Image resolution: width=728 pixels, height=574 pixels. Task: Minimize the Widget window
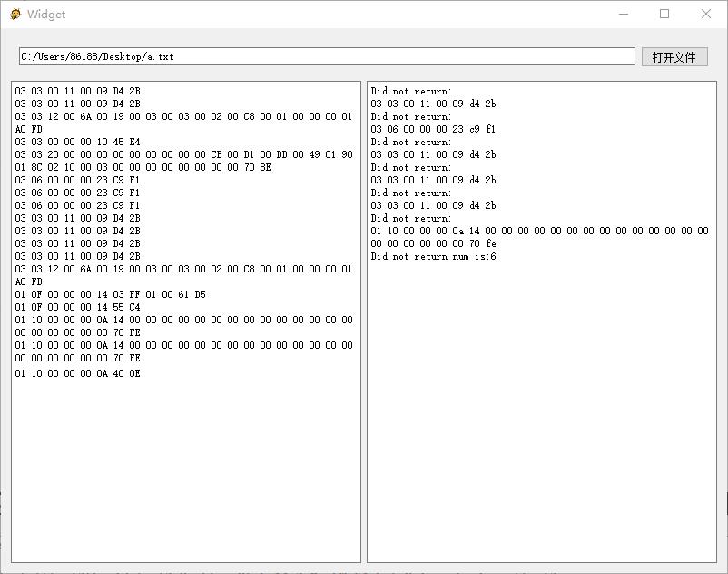point(624,14)
